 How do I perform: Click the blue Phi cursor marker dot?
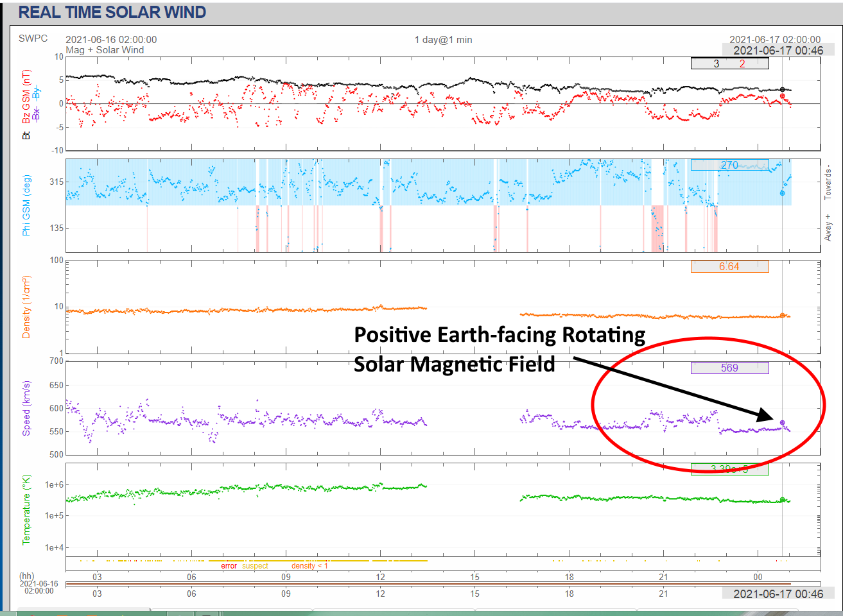(x=782, y=193)
